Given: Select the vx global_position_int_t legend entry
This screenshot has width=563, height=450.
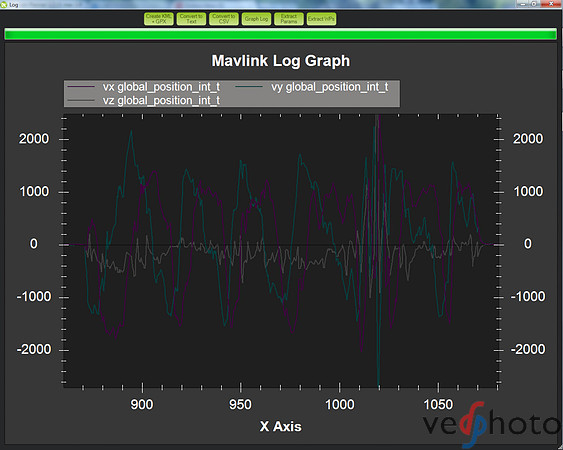Looking at the screenshot, I should 144,87.
